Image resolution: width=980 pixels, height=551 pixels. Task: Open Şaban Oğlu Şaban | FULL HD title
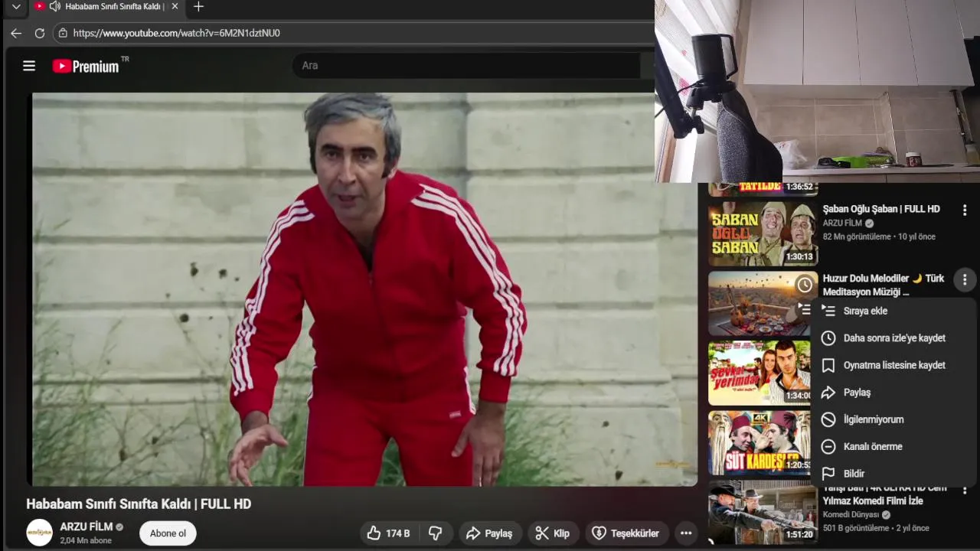pos(881,209)
